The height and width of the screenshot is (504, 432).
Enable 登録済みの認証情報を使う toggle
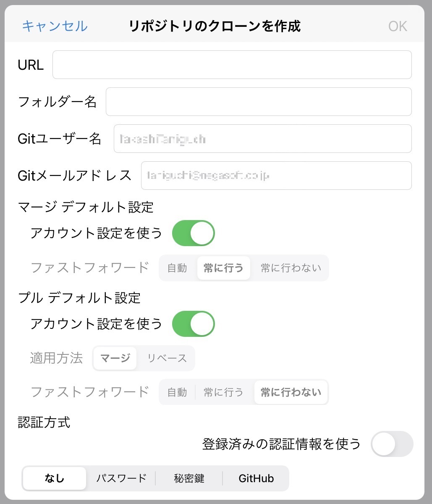click(392, 444)
